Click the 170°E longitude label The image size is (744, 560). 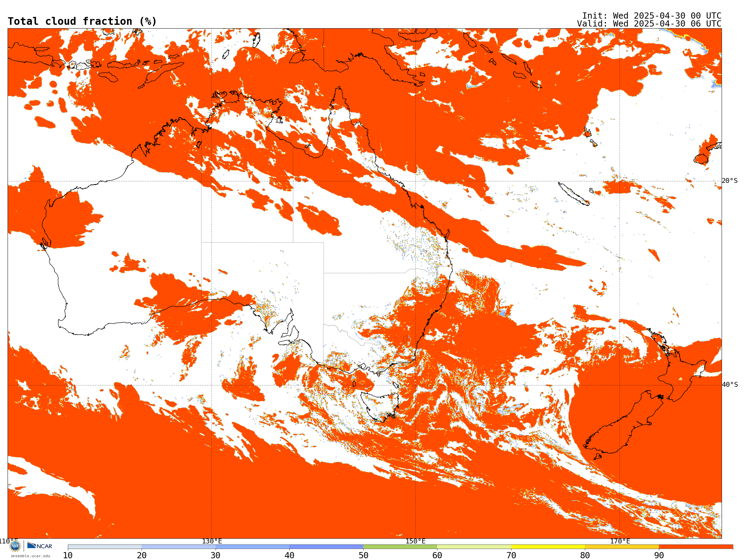coord(620,541)
